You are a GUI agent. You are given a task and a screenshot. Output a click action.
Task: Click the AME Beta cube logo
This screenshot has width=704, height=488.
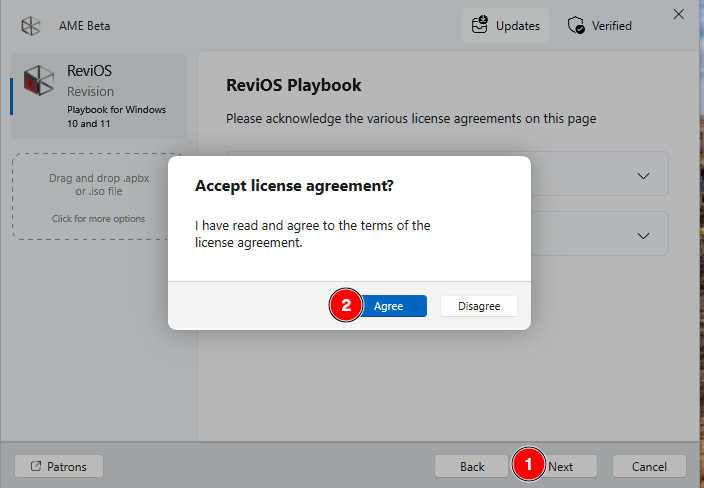(x=31, y=26)
